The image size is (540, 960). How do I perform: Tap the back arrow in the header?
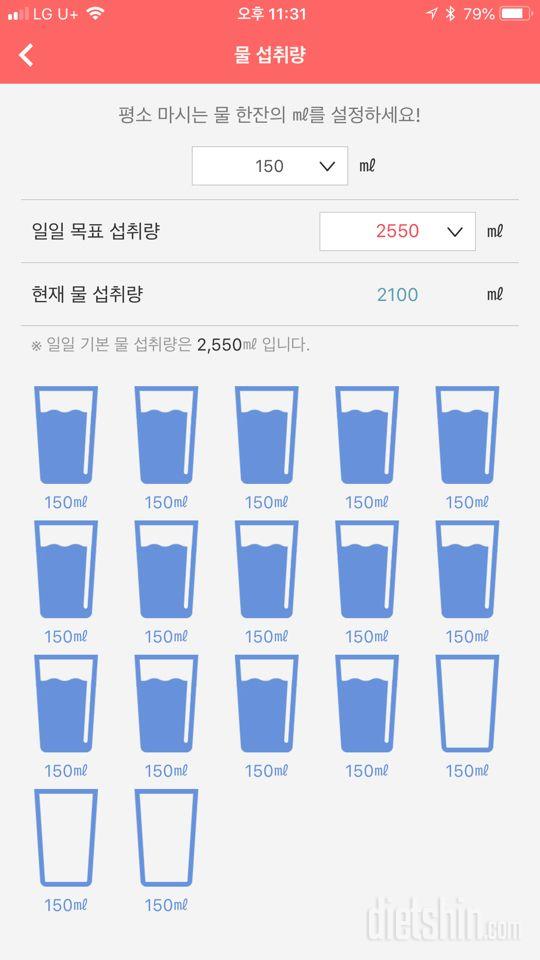click(x=26, y=55)
